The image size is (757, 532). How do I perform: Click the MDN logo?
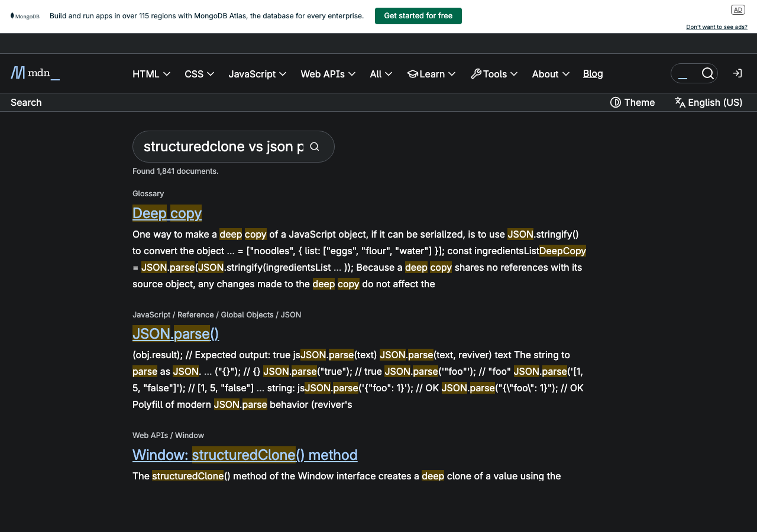pos(34,73)
